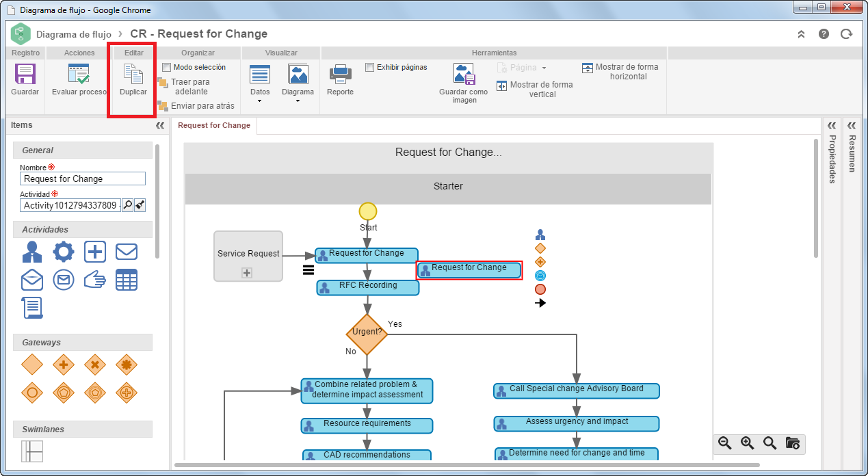The image size is (868, 476).
Task: Collapse the top ribbon with double chevron
Action: click(801, 34)
